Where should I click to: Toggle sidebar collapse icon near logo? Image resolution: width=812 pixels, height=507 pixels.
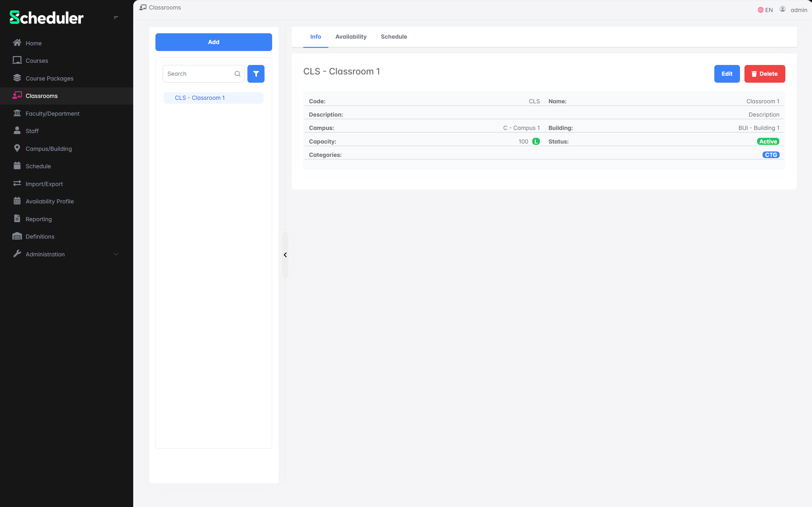116,17
